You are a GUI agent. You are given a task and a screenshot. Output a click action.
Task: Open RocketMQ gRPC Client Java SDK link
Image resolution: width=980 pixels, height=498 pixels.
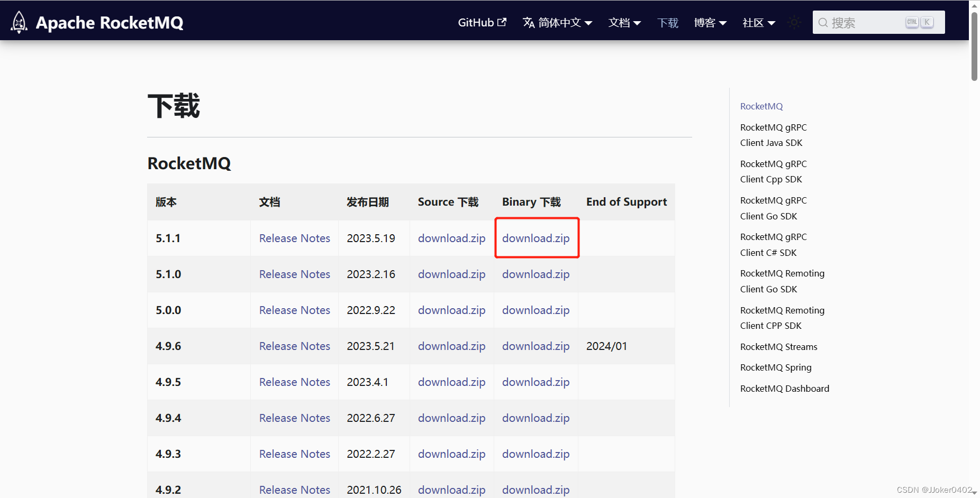click(x=773, y=135)
